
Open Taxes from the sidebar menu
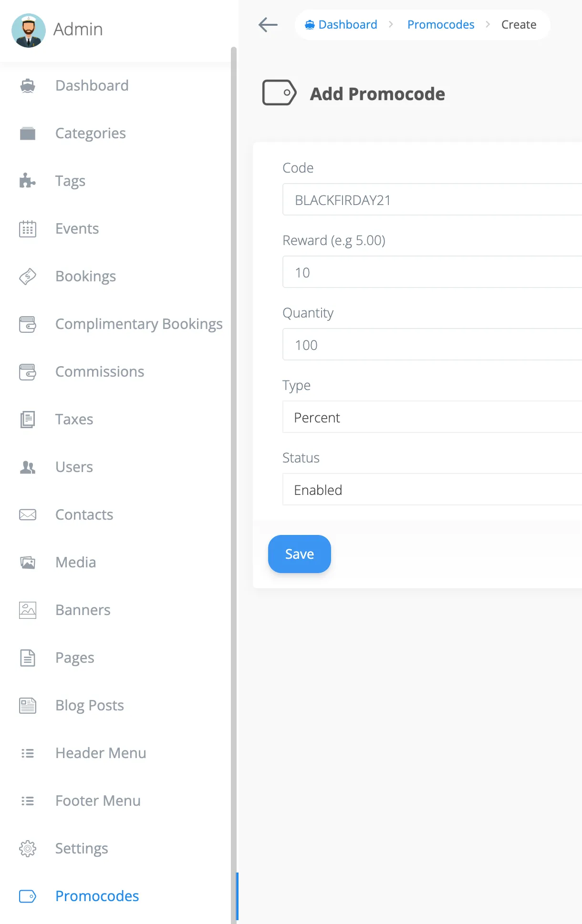pos(74,419)
